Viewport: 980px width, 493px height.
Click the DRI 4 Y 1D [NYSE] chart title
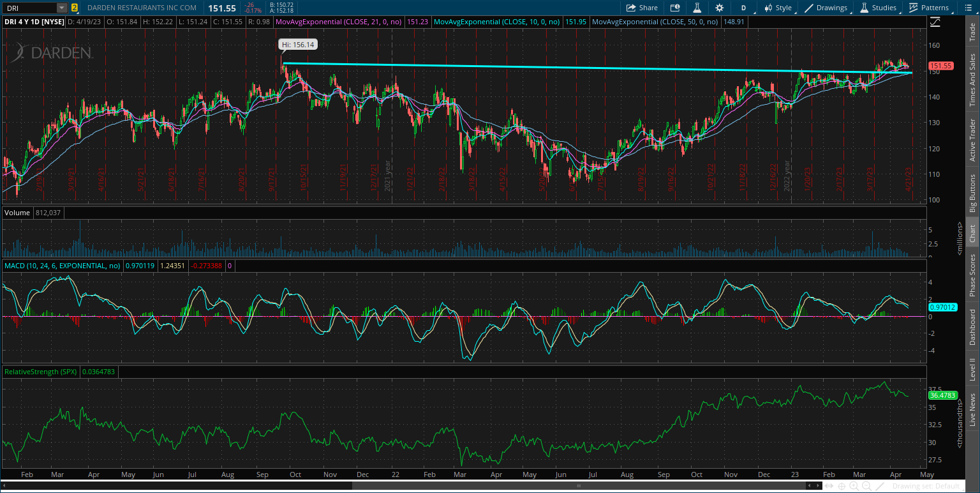tap(34, 22)
